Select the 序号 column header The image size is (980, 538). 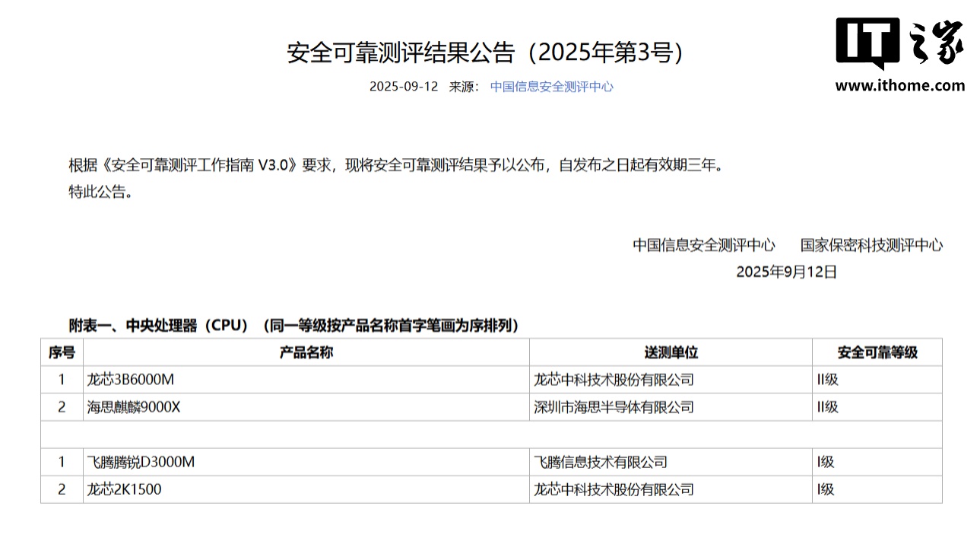pos(62,352)
